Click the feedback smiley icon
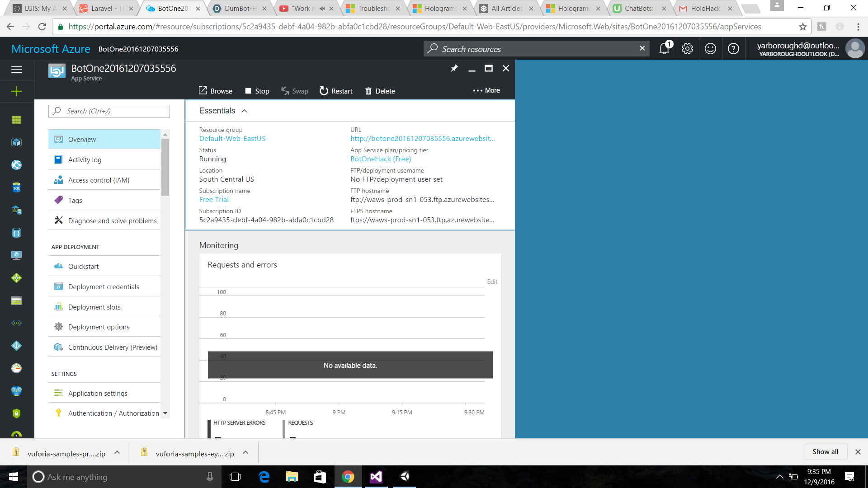Screen dimensions: 868x488 coord(710,49)
